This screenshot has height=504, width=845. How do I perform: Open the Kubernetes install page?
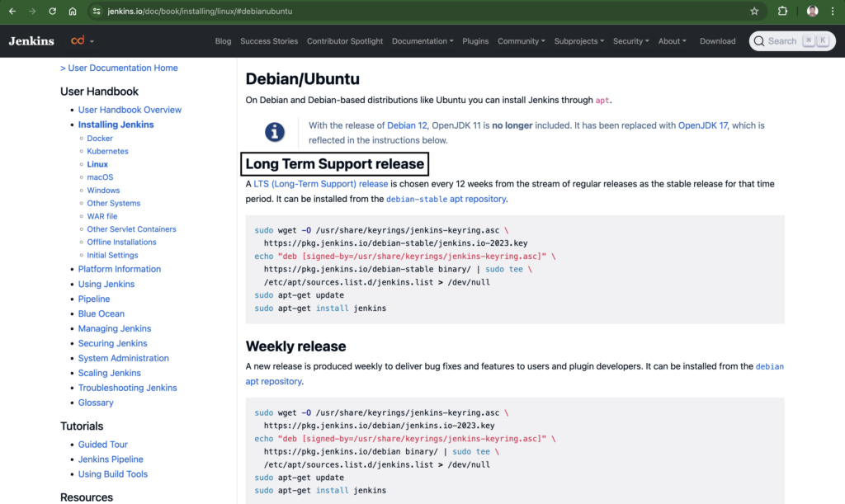(108, 151)
